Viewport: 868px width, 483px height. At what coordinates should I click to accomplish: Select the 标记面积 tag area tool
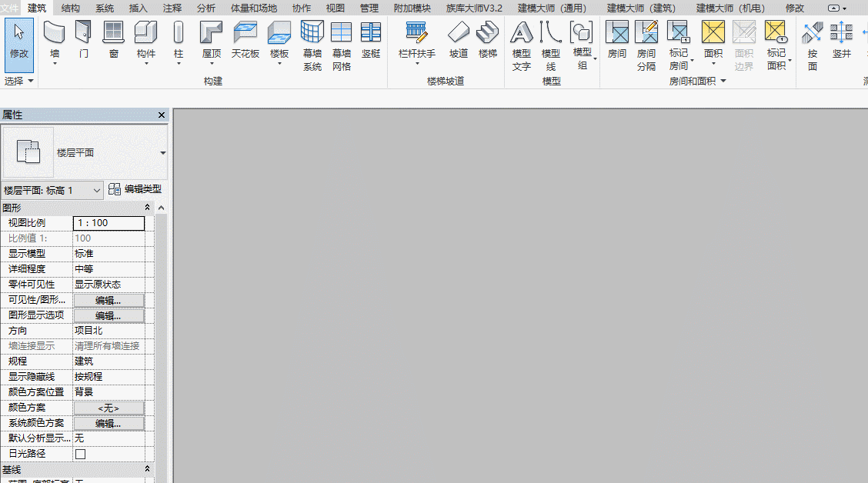click(x=776, y=45)
